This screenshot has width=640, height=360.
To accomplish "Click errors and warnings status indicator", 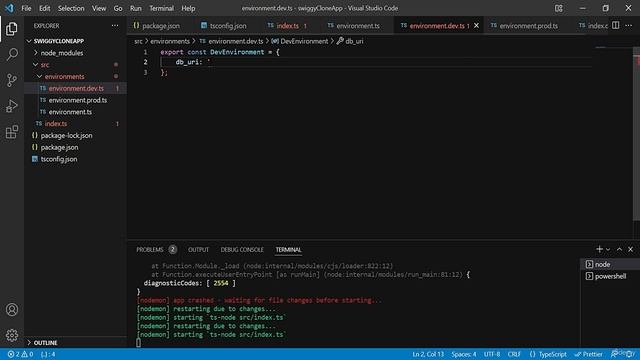I will (20, 354).
